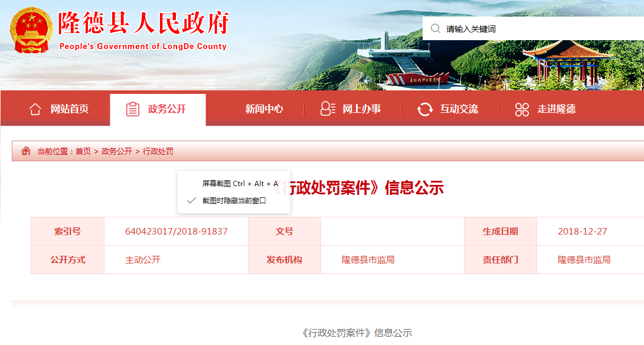Click the breadcrumb home icon
Screen dimensions: 644x345
(x=26, y=151)
